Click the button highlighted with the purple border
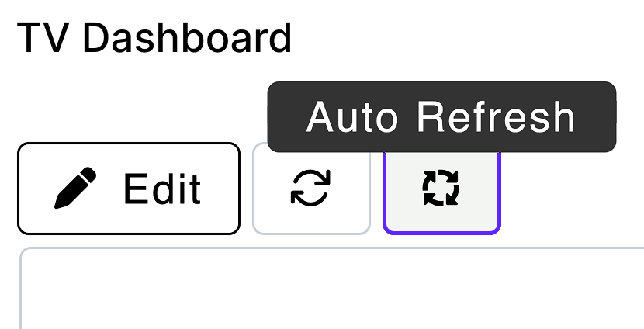644x329 pixels. pos(441,189)
